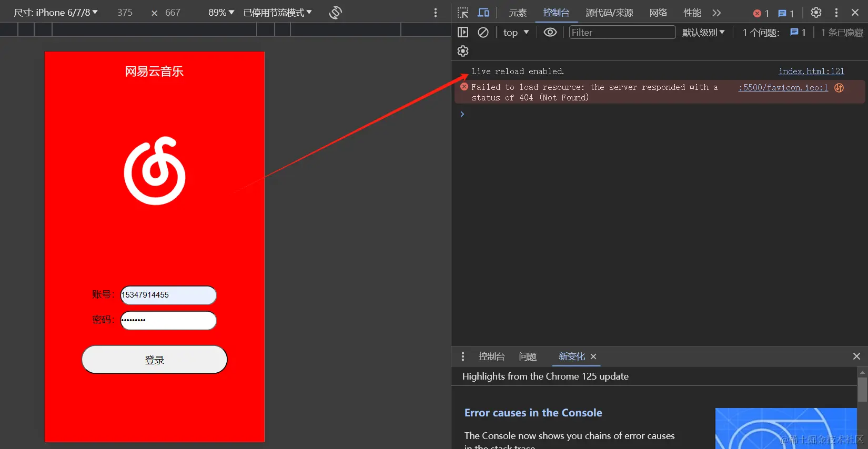Click the viewport width field 375

[x=125, y=13]
